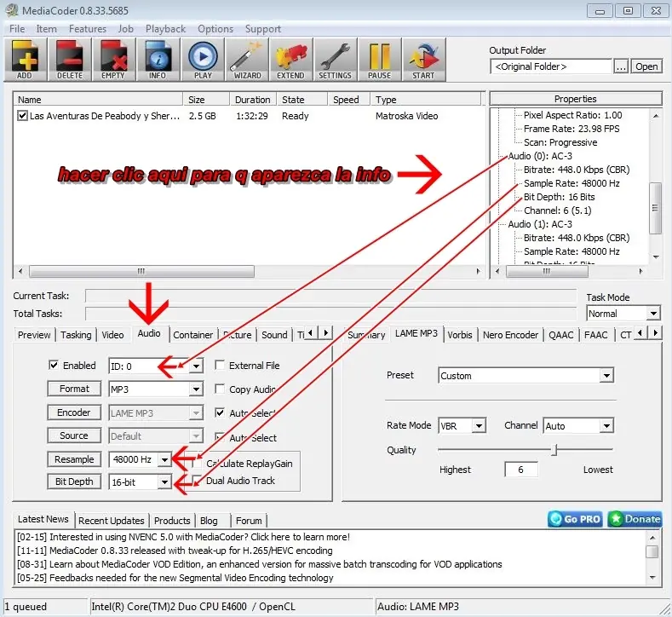Launch the WIZARD toolbar icon
The width and height of the screenshot is (672, 617).
[247, 59]
